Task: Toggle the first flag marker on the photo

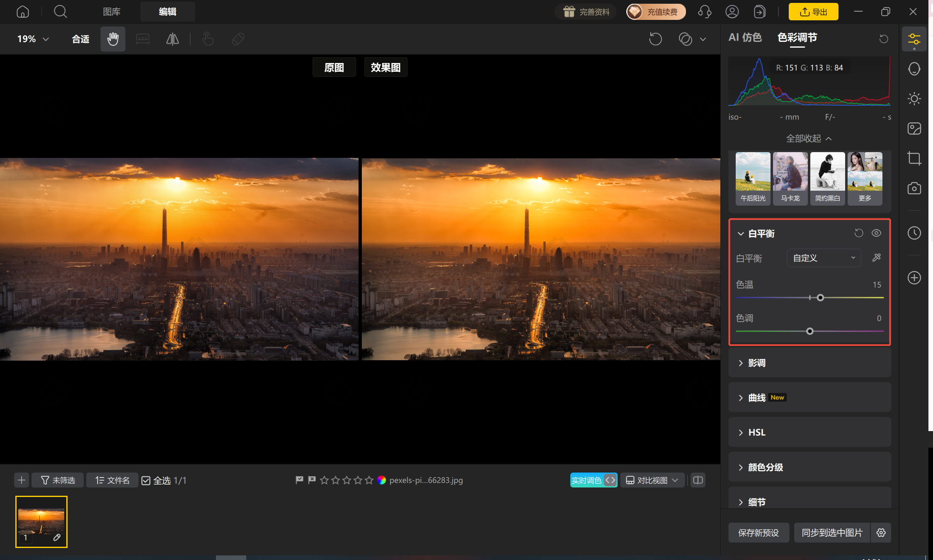Action: [x=299, y=480]
